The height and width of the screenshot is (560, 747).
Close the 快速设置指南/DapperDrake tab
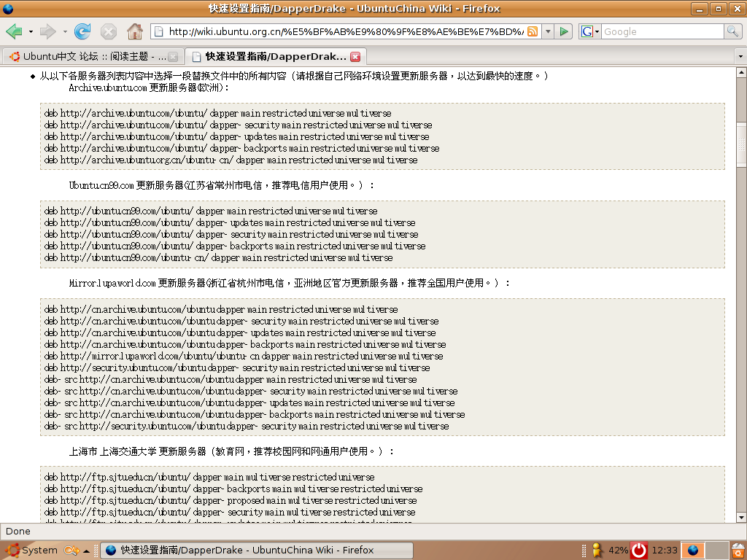pos(355,57)
